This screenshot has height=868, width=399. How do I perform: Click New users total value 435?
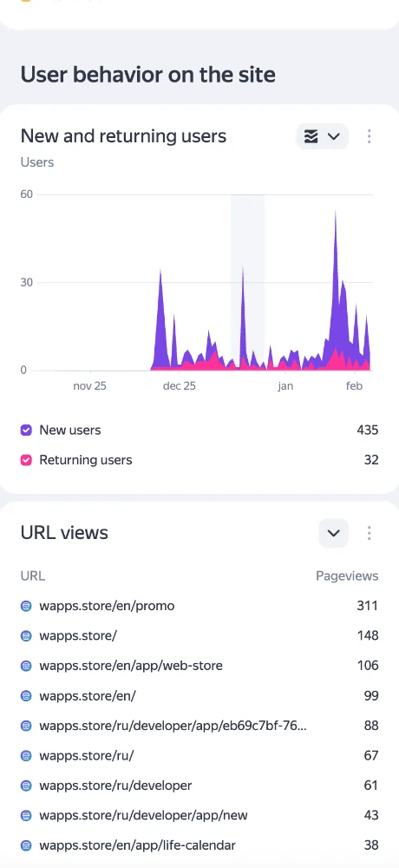pyautogui.click(x=368, y=431)
